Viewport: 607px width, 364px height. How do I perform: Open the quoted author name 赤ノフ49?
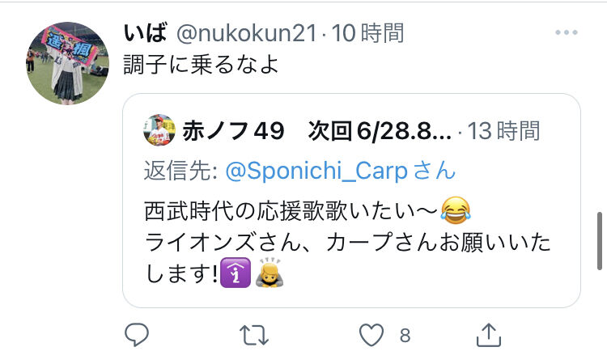pyautogui.click(x=233, y=131)
